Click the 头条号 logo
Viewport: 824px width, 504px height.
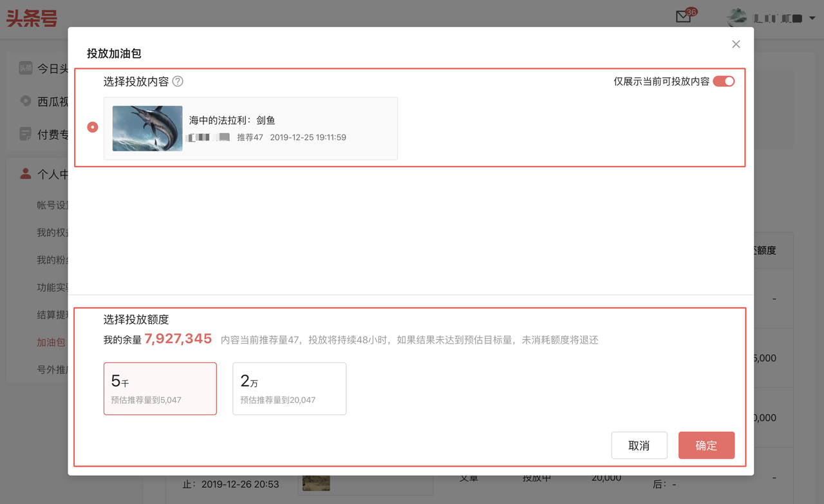click(x=32, y=17)
